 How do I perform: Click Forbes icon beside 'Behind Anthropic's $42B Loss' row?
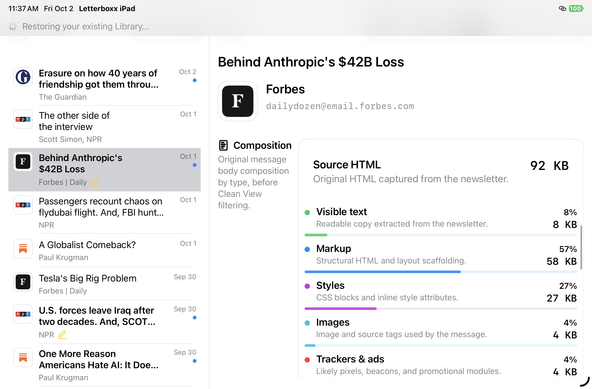click(23, 162)
